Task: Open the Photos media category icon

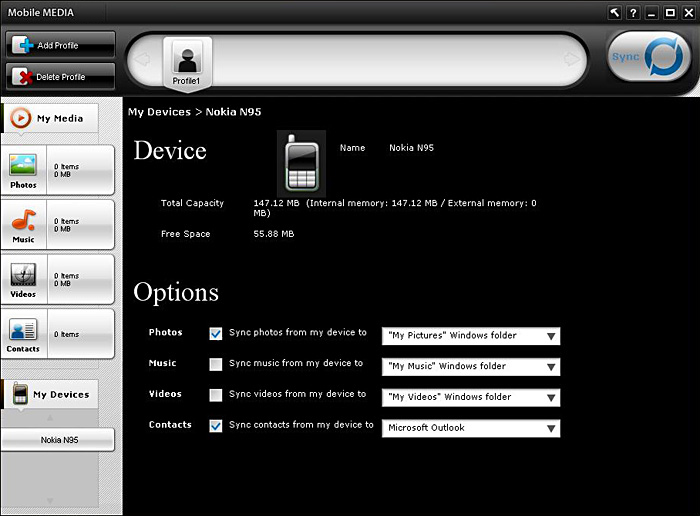Action: coord(23,165)
